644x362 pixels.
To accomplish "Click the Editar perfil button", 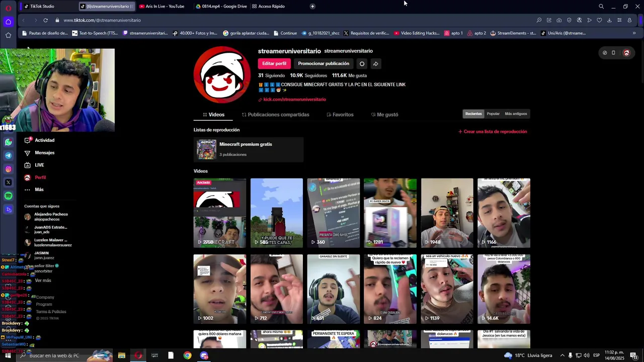I will tap(274, 64).
